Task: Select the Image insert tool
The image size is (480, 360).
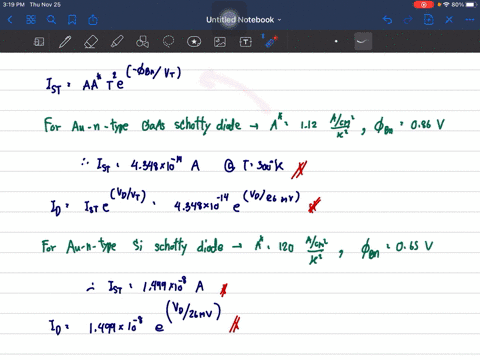Action: coord(220,42)
